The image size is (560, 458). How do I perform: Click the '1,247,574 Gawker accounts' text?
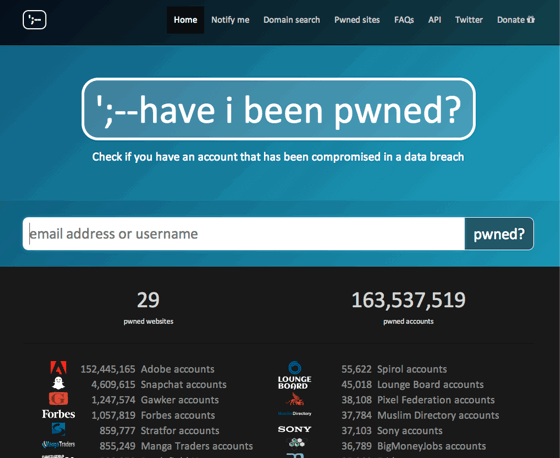155,400
